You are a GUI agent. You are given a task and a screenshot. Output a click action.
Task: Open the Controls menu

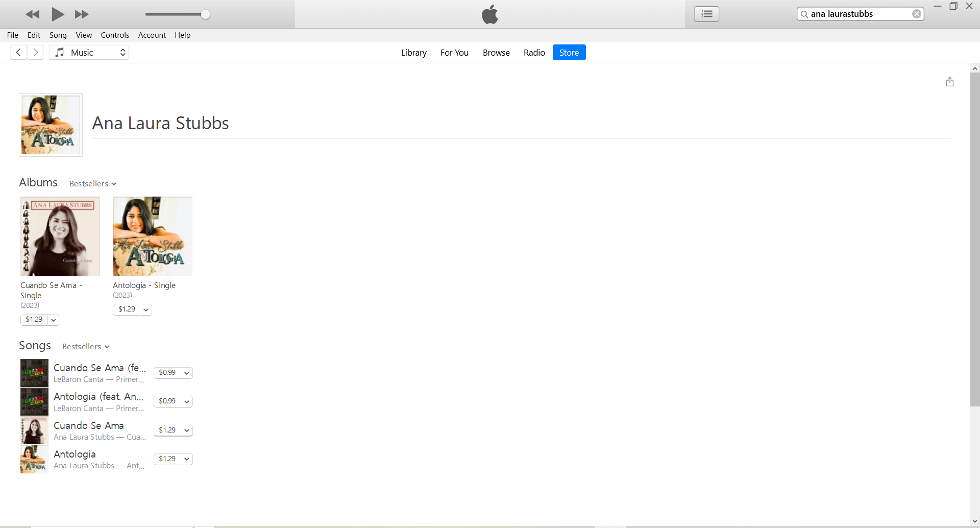pos(115,35)
